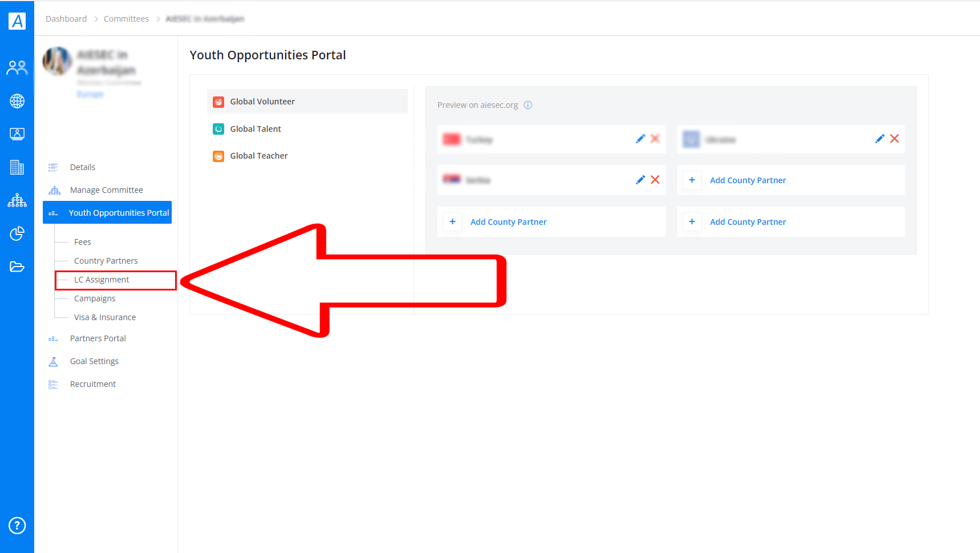Click the Serbia flag partner card
This screenshot has width=980, height=553.
coord(552,180)
